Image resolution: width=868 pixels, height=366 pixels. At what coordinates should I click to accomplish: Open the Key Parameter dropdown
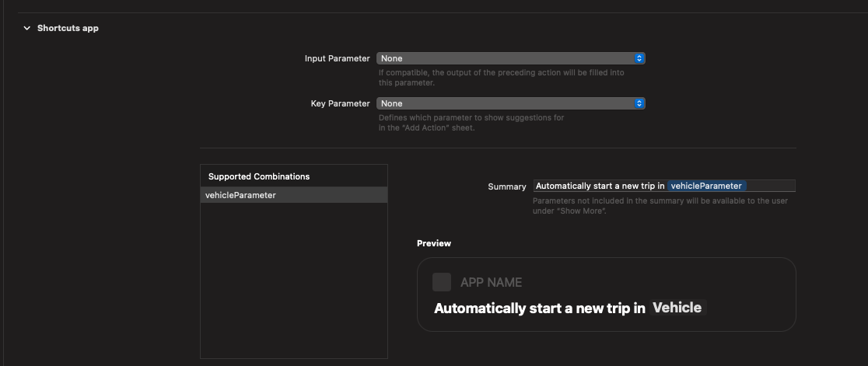pos(510,103)
